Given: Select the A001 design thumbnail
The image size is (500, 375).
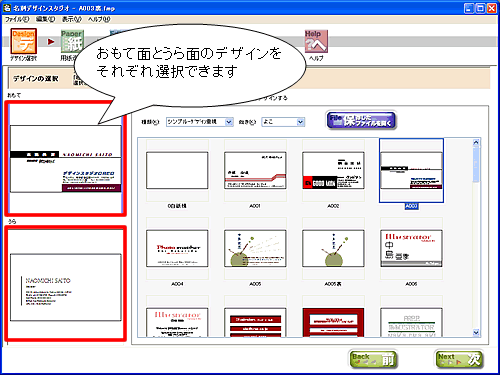Looking at the screenshot, I should [255, 170].
